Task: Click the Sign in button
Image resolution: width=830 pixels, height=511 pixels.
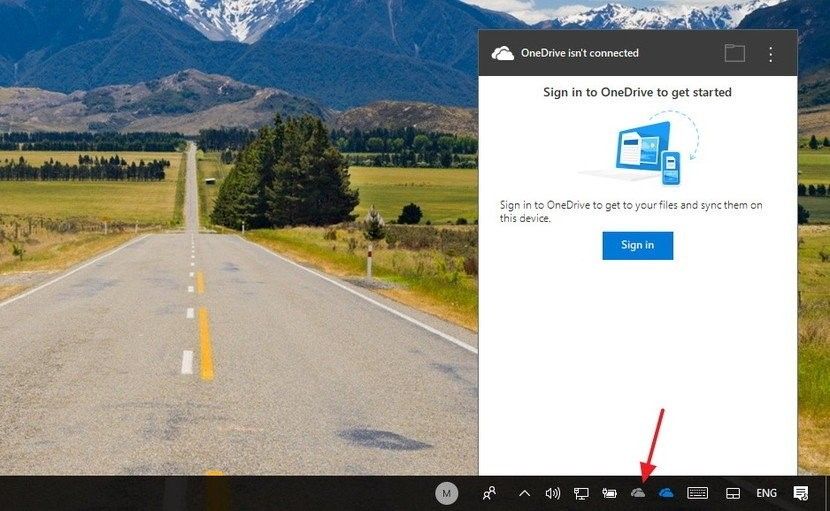Action: click(x=637, y=245)
